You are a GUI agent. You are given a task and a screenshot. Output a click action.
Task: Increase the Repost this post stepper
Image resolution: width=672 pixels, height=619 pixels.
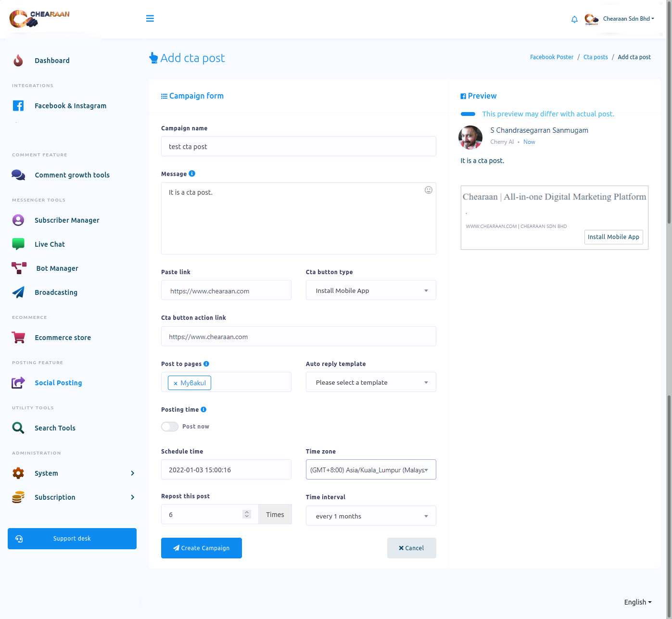tap(247, 512)
